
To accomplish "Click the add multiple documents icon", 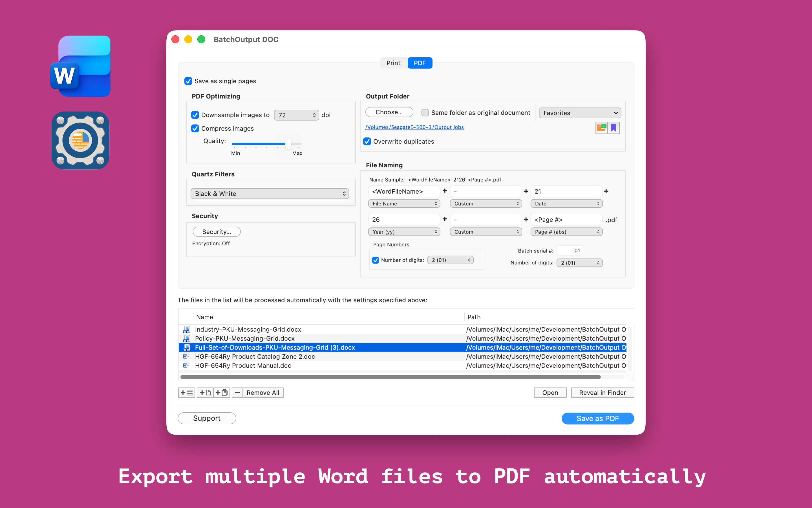I will pos(221,392).
